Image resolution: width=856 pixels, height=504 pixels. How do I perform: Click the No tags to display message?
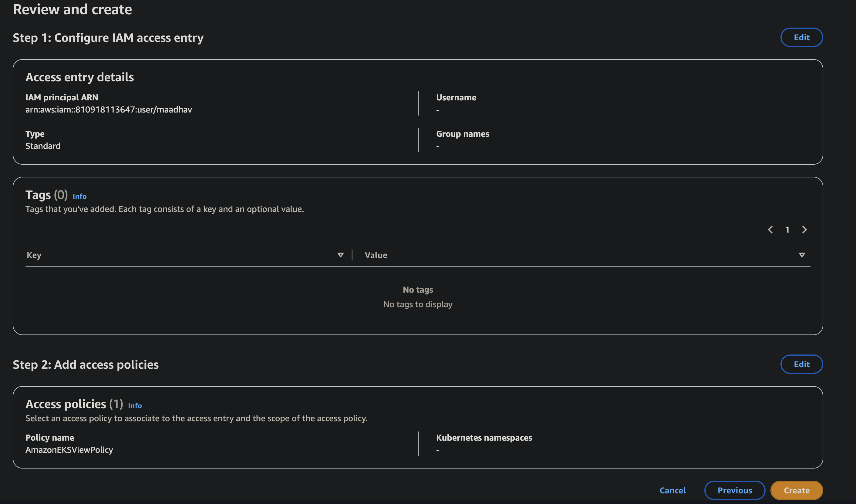pyautogui.click(x=418, y=304)
